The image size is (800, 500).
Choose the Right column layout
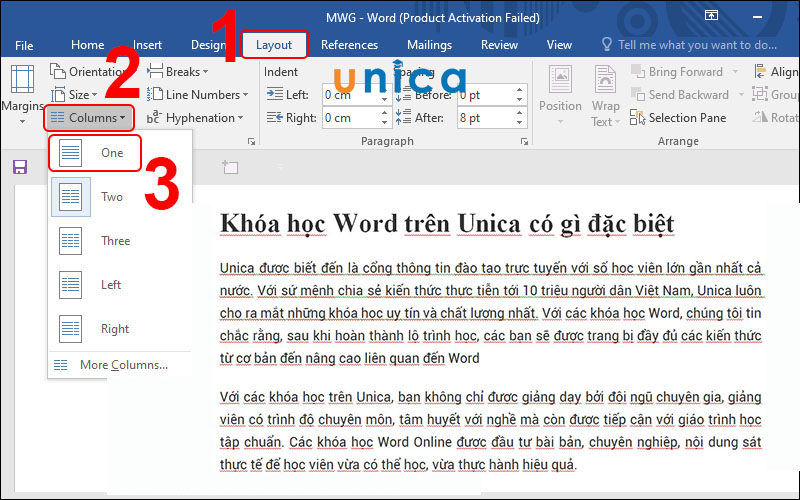tap(120, 329)
